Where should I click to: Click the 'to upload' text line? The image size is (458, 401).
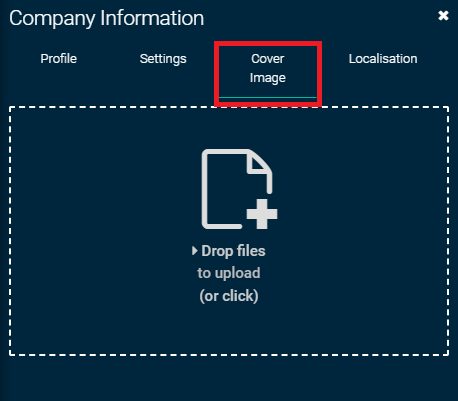(x=229, y=273)
